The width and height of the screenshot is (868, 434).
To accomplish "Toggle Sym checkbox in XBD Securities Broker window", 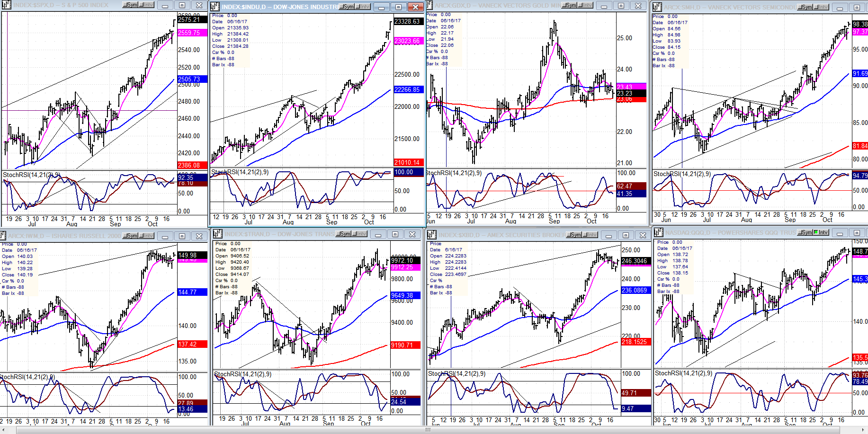I will (573, 235).
